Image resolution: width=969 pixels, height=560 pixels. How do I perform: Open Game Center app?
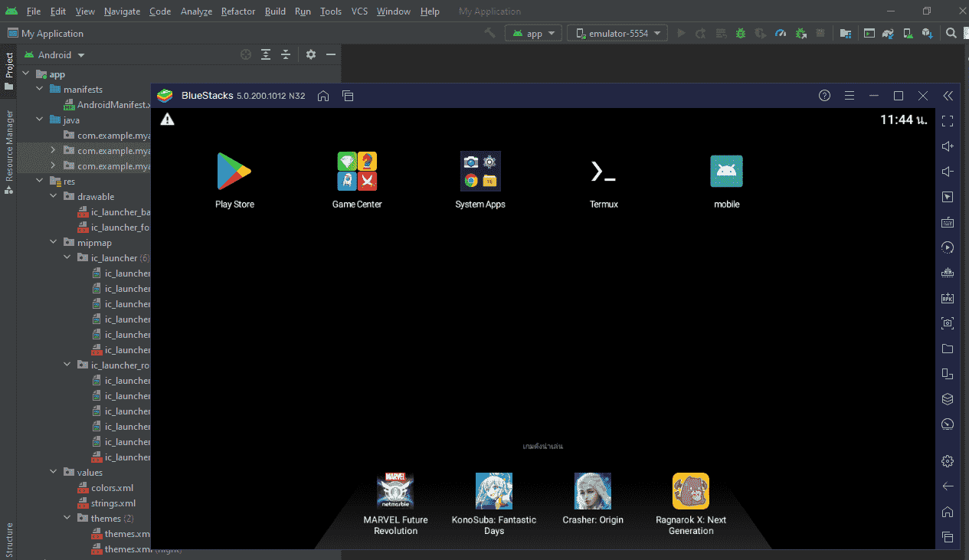[x=357, y=180]
